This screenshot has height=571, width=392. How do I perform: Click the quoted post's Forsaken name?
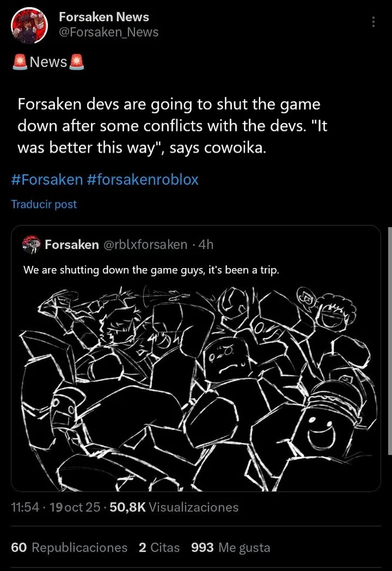[72, 245]
